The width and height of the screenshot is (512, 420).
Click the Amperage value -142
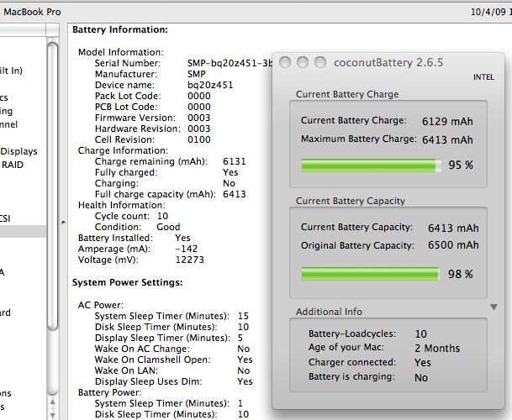coord(186,249)
